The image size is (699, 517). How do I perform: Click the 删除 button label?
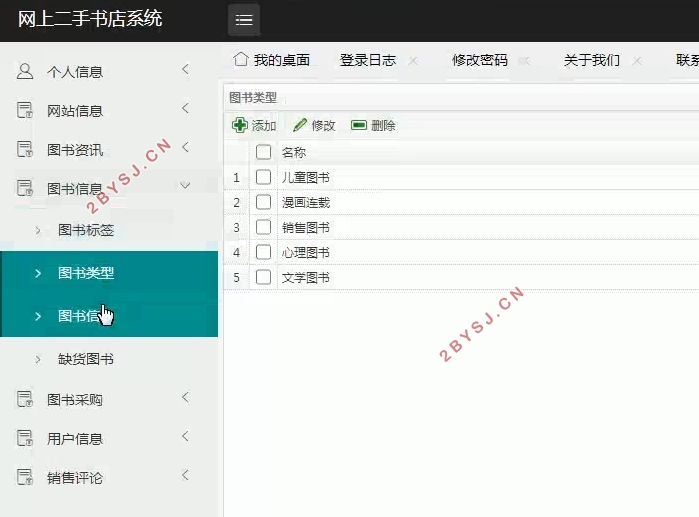[x=383, y=126]
